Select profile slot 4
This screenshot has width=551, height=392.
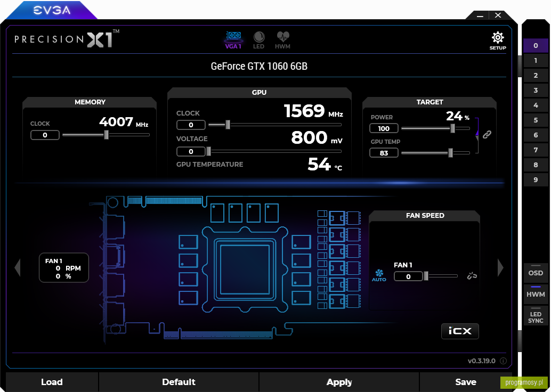(x=536, y=105)
